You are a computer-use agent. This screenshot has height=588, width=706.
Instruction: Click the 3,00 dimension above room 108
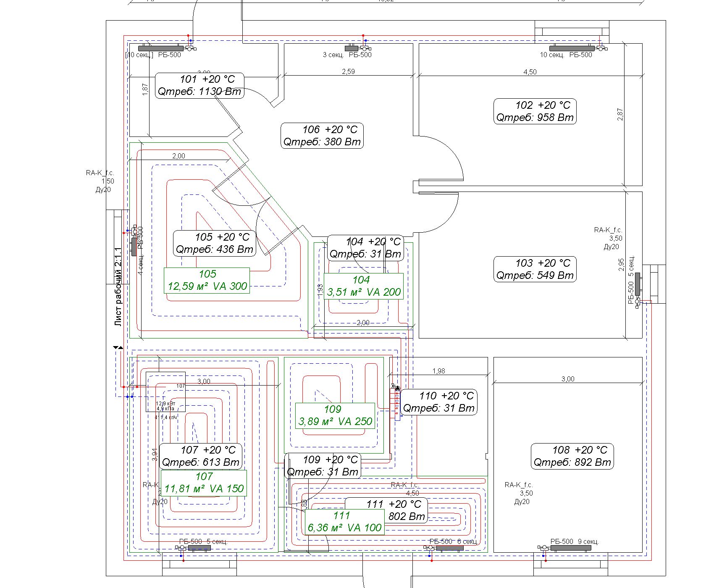[x=568, y=379]
